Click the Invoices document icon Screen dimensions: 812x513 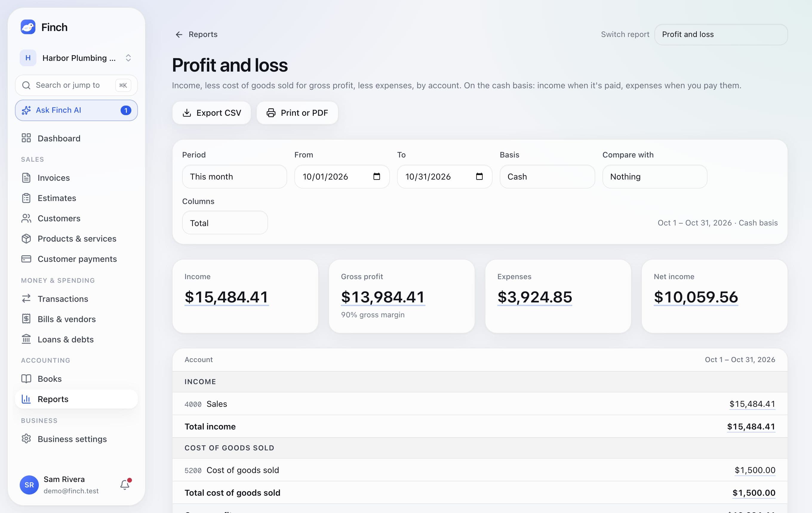point(26,178)
